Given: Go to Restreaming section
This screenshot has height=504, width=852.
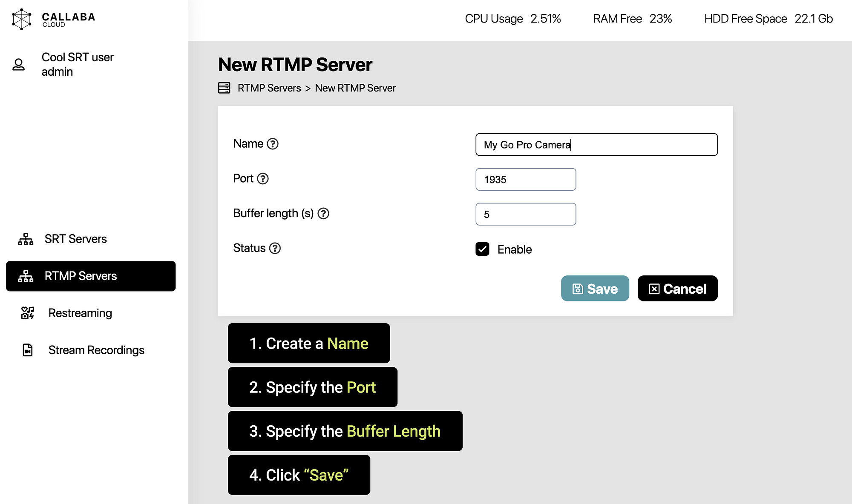Looking at the screenshot, I should [91, 313].
